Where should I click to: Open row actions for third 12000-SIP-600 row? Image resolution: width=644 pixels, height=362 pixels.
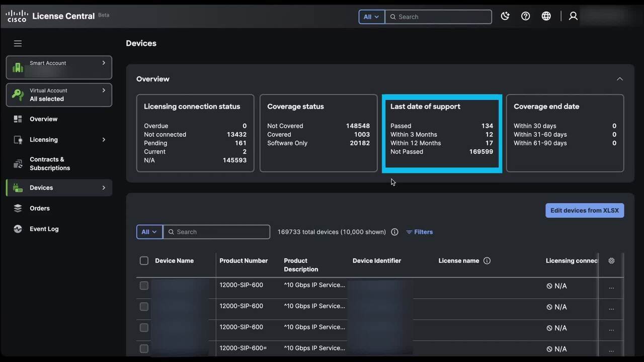611,329
